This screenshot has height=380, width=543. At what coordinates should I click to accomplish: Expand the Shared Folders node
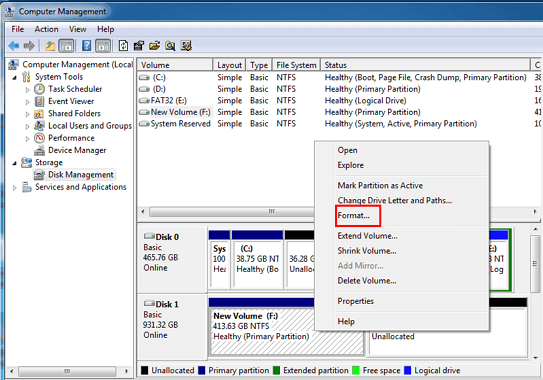click(27, 114)
